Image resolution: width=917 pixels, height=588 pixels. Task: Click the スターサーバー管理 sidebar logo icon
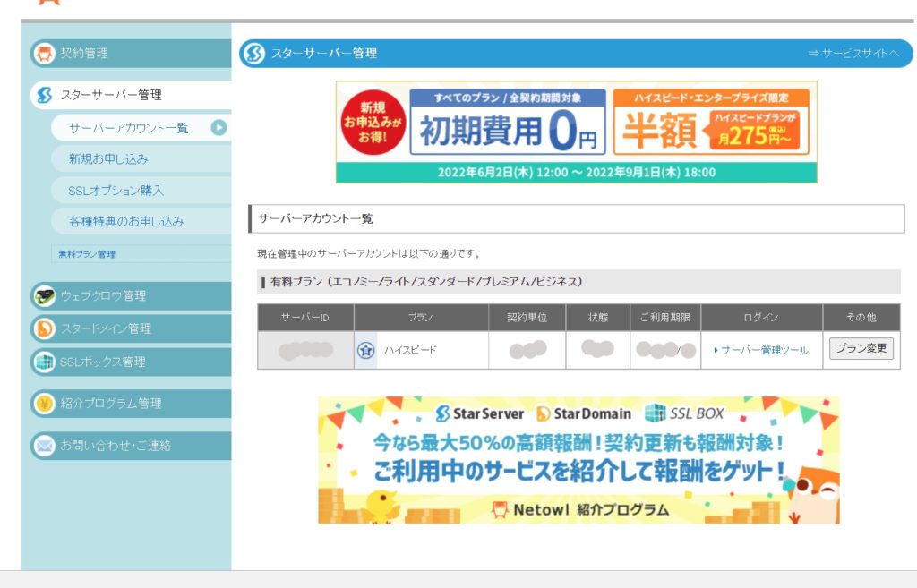pyautogui.click(x=44, y=95)
